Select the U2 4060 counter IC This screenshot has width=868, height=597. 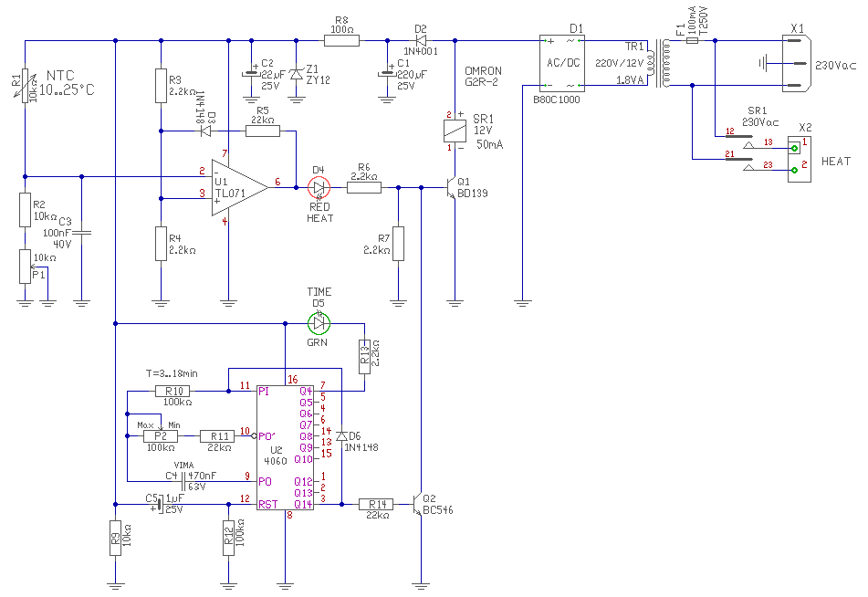[285, 447]
